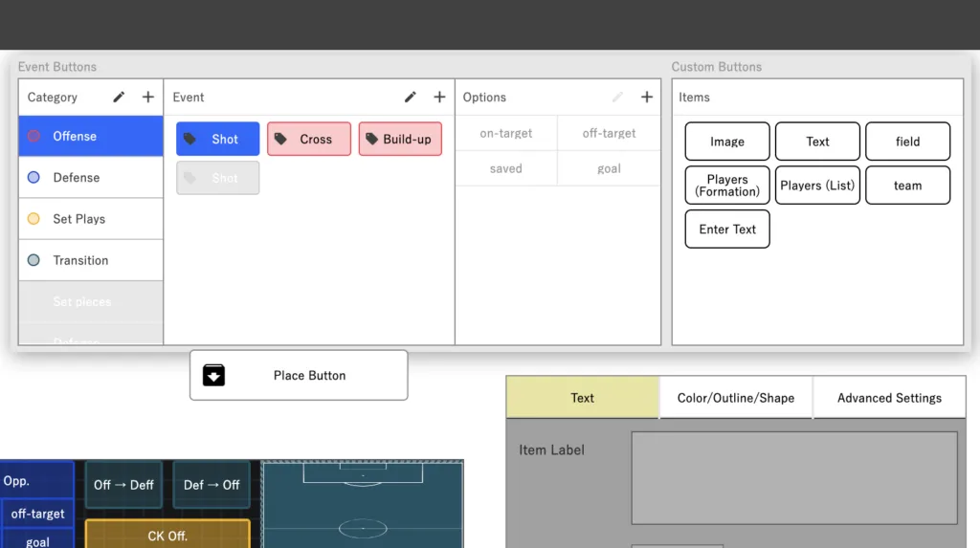Select the Offense category color dot
980x548 pixels.
[33, 136]
